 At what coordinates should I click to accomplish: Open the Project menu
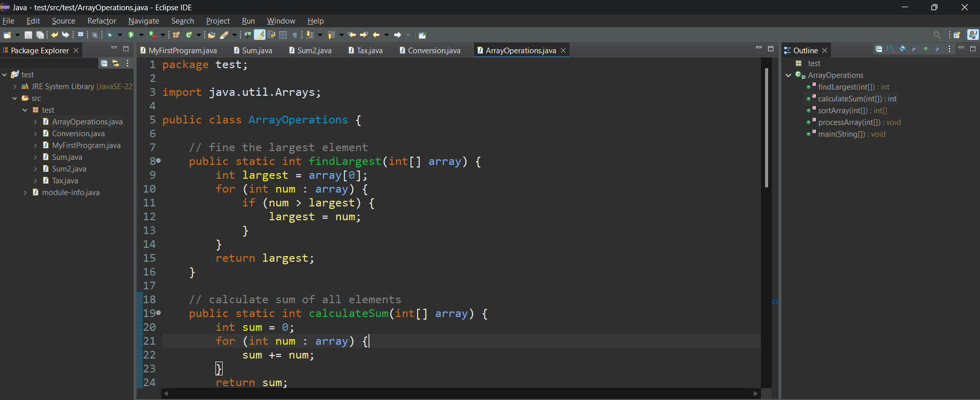(x=218, y=21)
